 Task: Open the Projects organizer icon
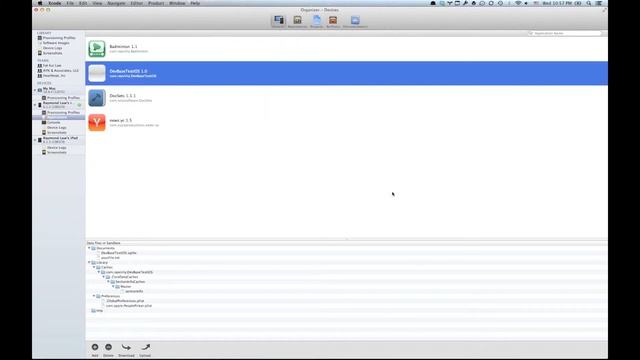pyautogui.click(x=316, y=21)
